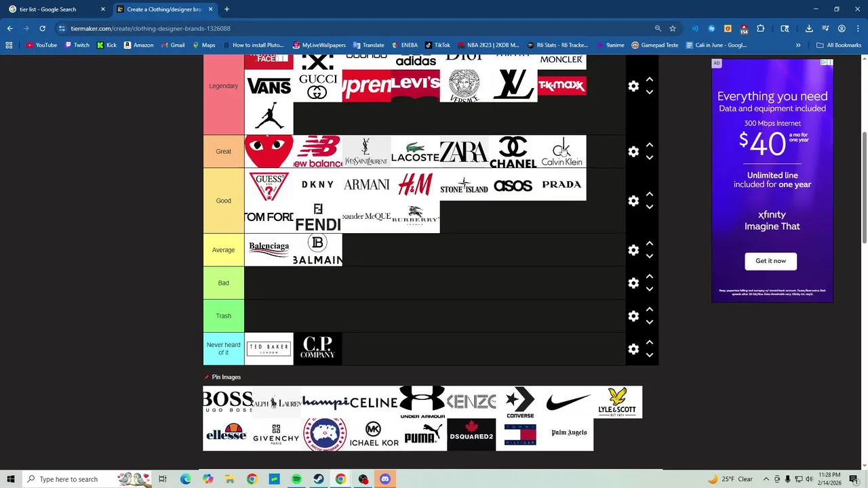This screenshot has height=488, width=868.
Task: Select the Kenzo logo image
Action: click(471, 403)
